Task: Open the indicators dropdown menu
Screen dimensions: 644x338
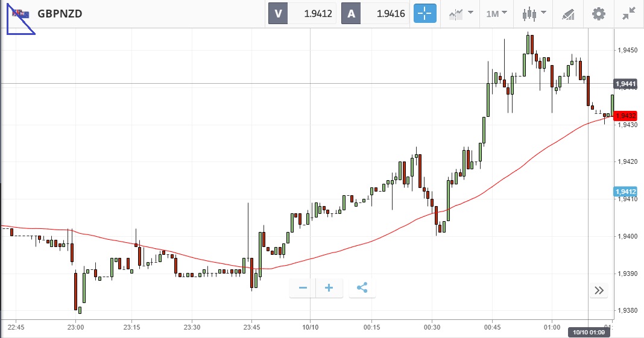Action: click(x=460, y=13)
